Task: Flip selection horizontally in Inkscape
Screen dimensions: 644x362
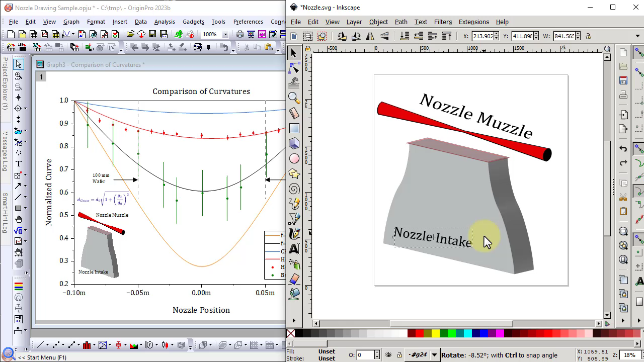Action: tap(370, 36)
